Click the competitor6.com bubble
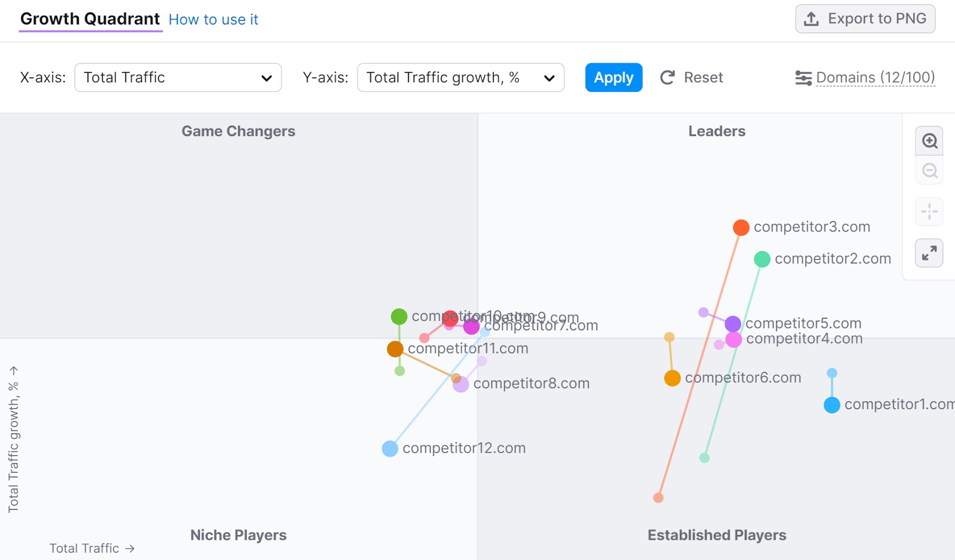Image resolution: width=955 pixels, height=560 pixels. (x=671, y=378)
